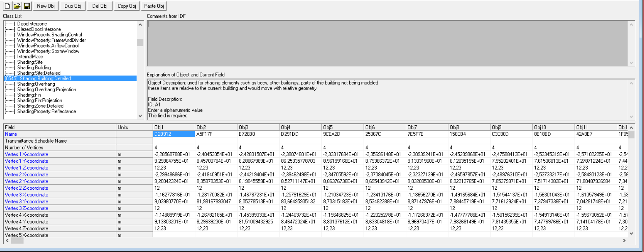Image resolution: width=644 pixels, height=252 pixels.
Task: Click the grid horizontal scrollbar thumb
Action: coord(17,241)
